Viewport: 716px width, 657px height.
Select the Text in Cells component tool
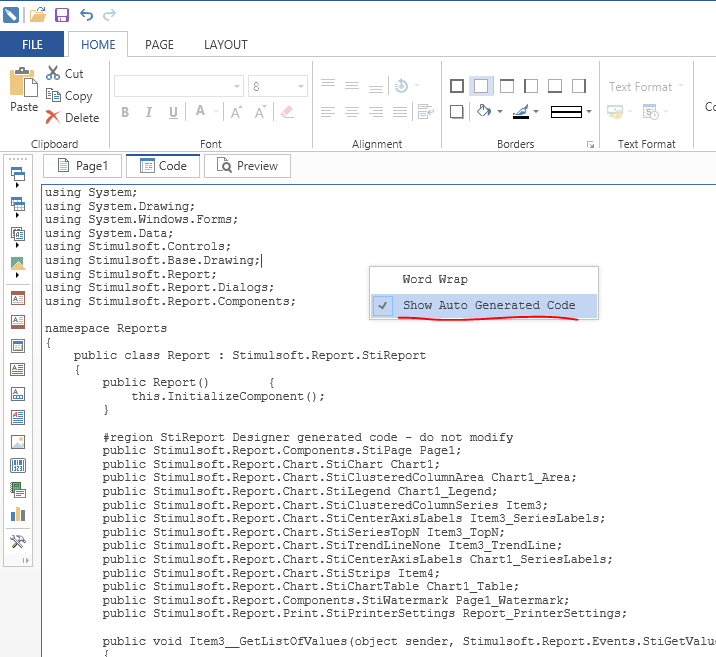(18, 394)
